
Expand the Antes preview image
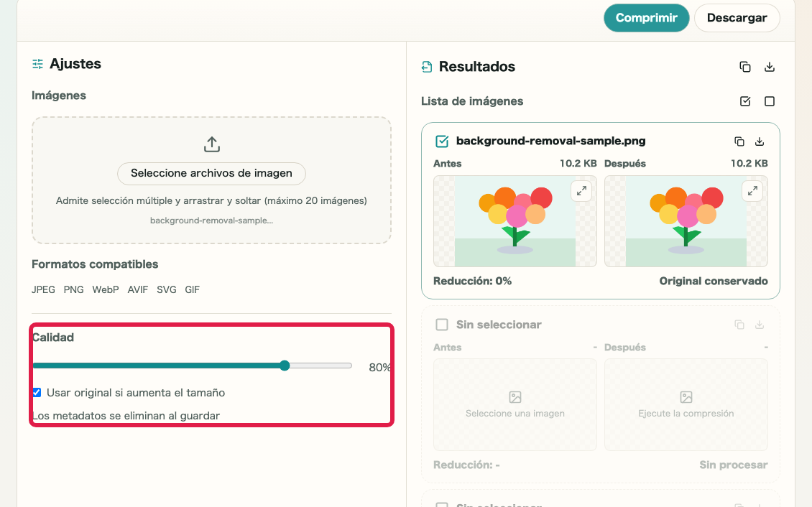581,191
